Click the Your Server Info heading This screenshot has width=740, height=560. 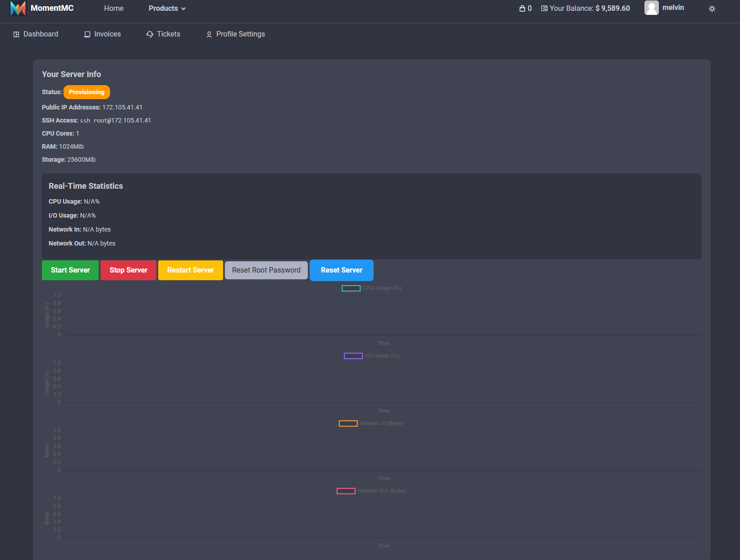(x=71, y=74)
